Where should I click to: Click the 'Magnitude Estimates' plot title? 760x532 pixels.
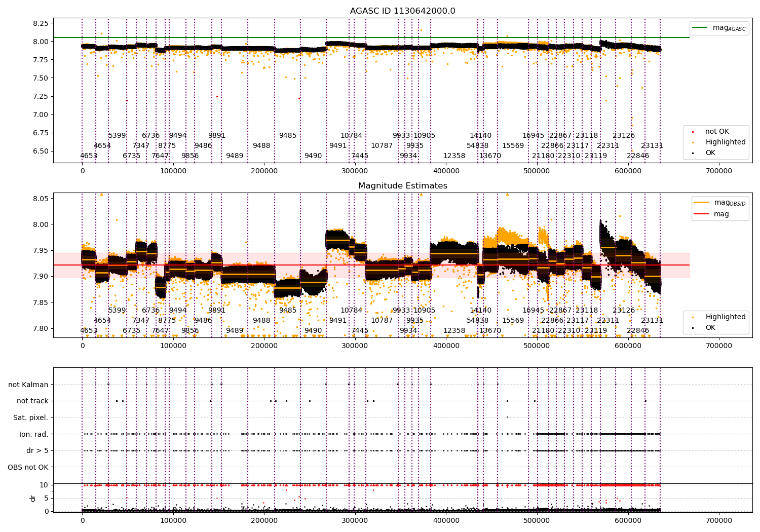click(x=402, y=186)
